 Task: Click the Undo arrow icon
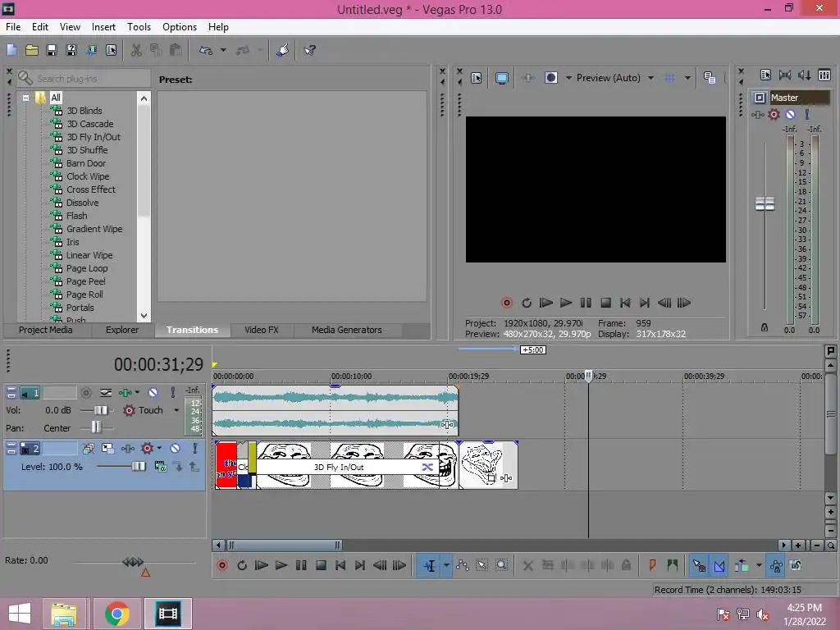point(206,50)
